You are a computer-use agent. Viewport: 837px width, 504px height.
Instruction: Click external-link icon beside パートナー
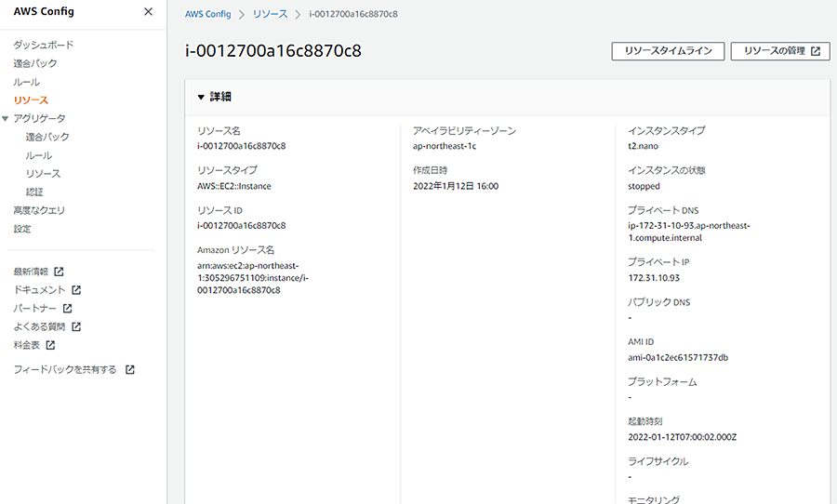pos(67,308)
